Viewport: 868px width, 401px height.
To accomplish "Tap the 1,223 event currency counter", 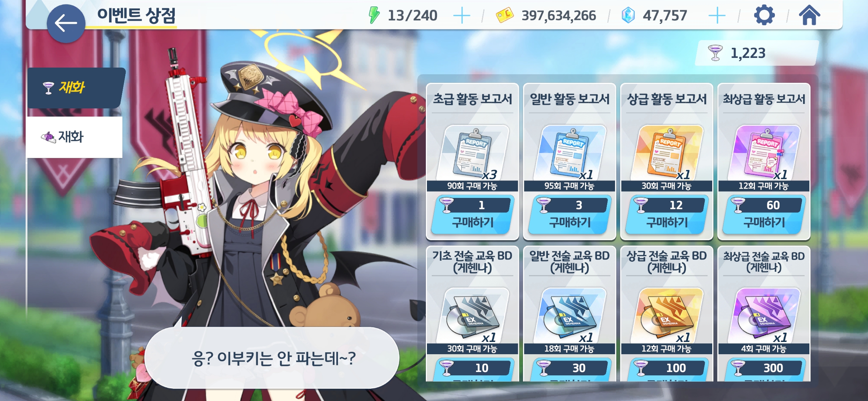I will (757, 53).
